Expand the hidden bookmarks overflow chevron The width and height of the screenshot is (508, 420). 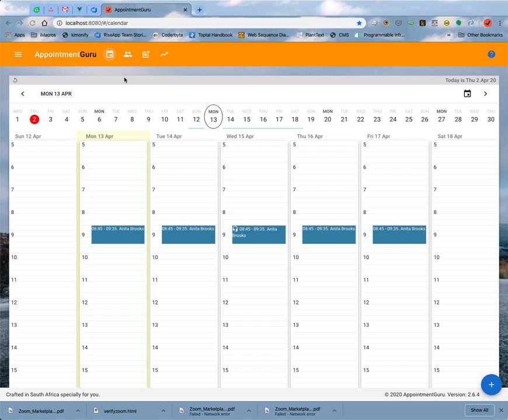tap(448, 35)
